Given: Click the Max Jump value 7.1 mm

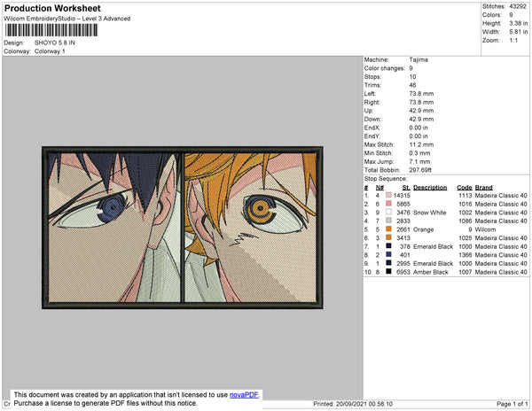Looking at the screenshot, I should pos(419,161).
